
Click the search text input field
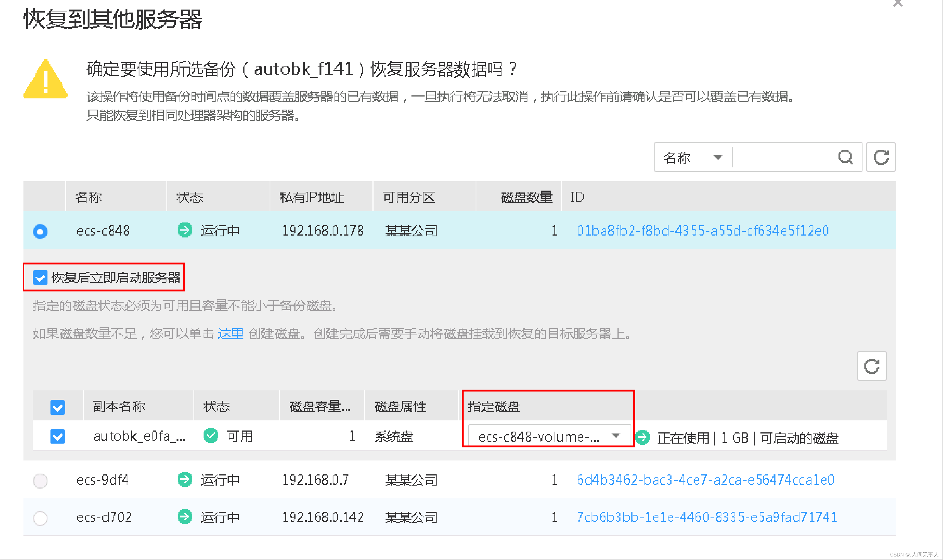click(x=784, y=157)
